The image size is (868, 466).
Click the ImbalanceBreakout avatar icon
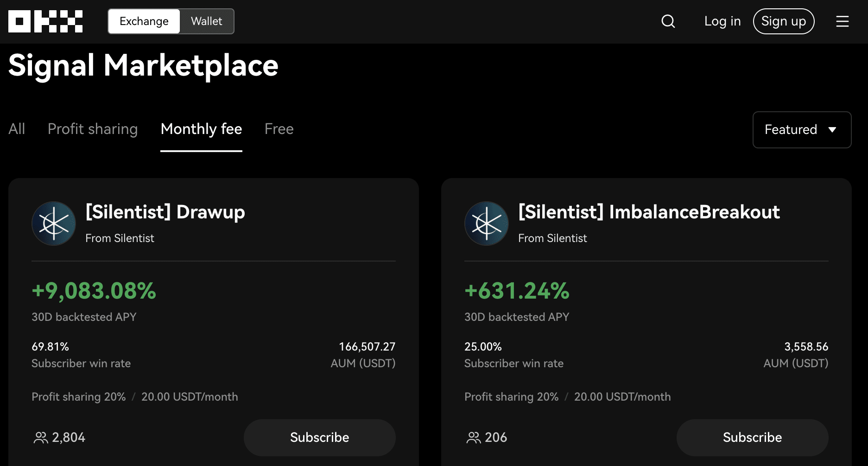click(487, 223)
